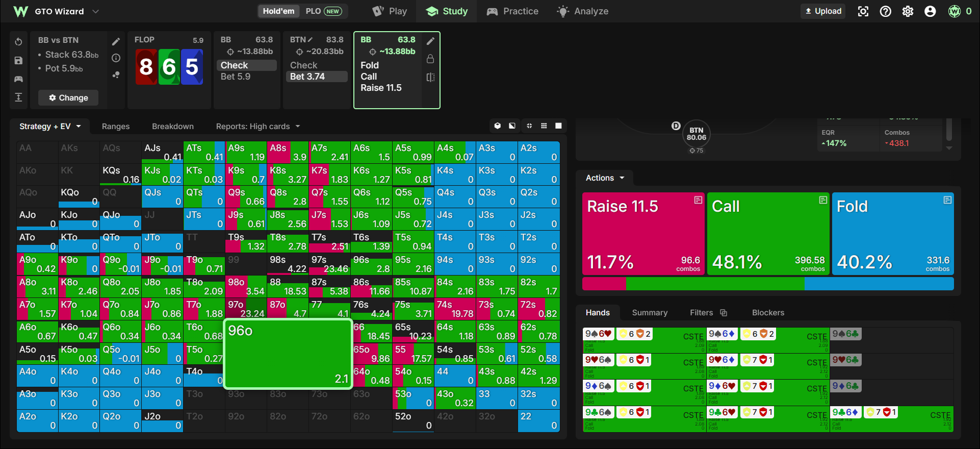This screenshot has width=980, height=449.
Task: Open the gamepad practice icon in sidebar
Action: (x=18, y=79)
